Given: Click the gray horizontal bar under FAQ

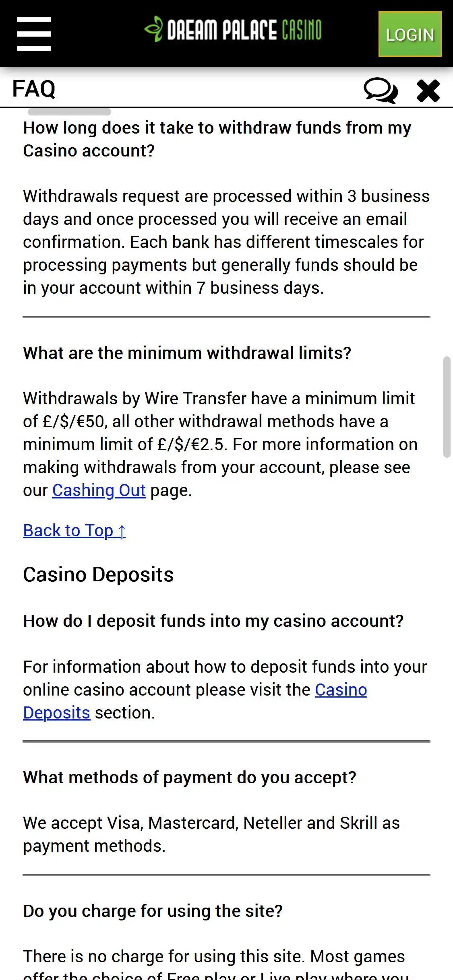Looking at the screenshot, I should coord(69,112).
